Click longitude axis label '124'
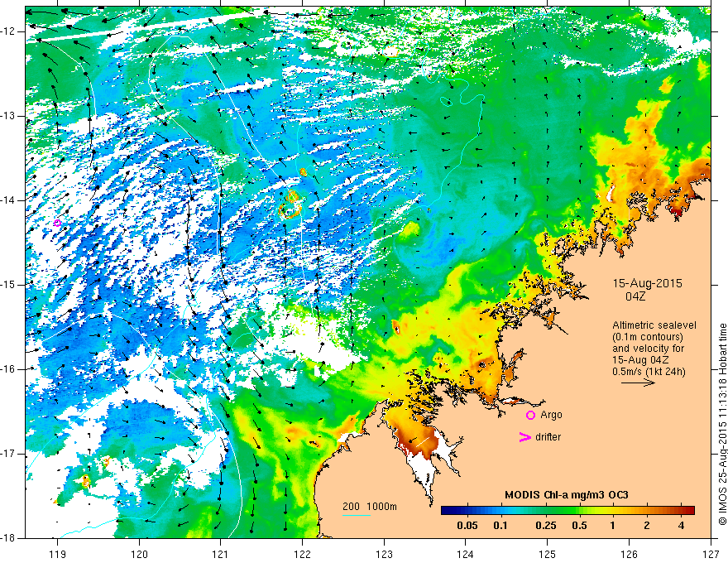Viewport: 728px width, 563px height. [x=466, y=554]
